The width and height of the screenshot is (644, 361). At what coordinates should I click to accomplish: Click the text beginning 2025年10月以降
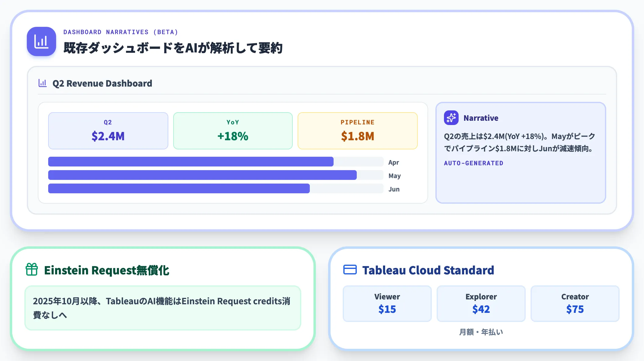(162, 308)
